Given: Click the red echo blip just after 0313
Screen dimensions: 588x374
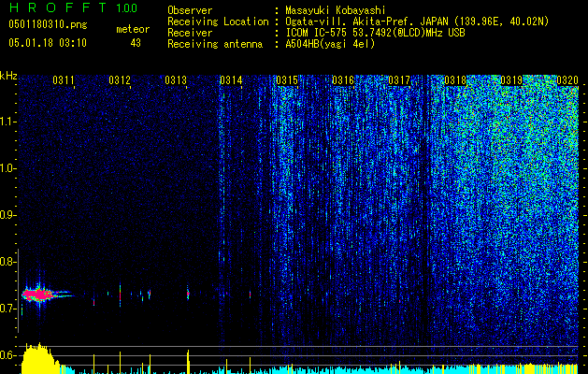Looking at the screenshot, I should [x=188, y=294].
